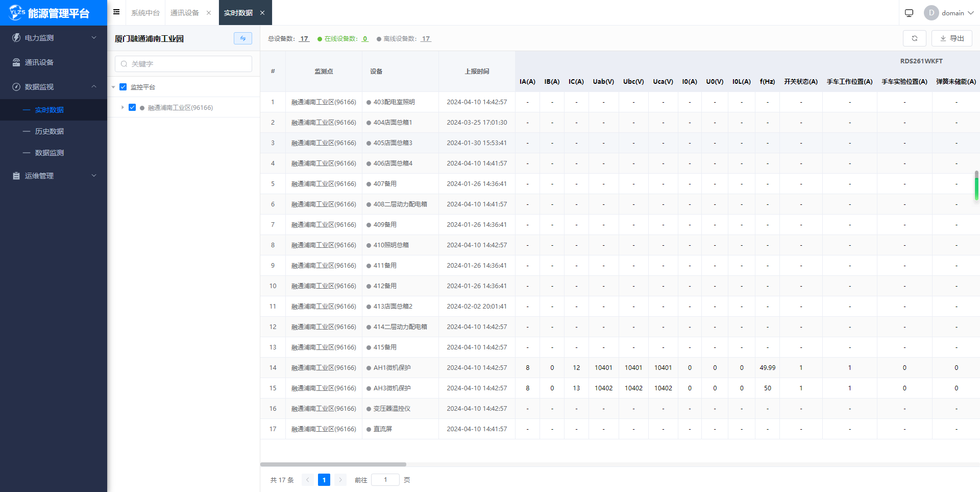
Task: Click device AH1微机保护
Action: (392, 368)
